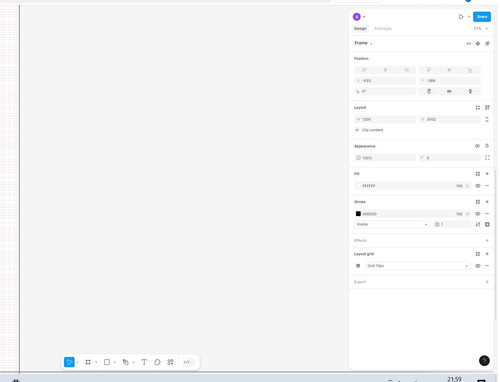Open Frame tool options dropdown arrow
500x382 pixels.
pyautogui.click(x=96, y=362)
